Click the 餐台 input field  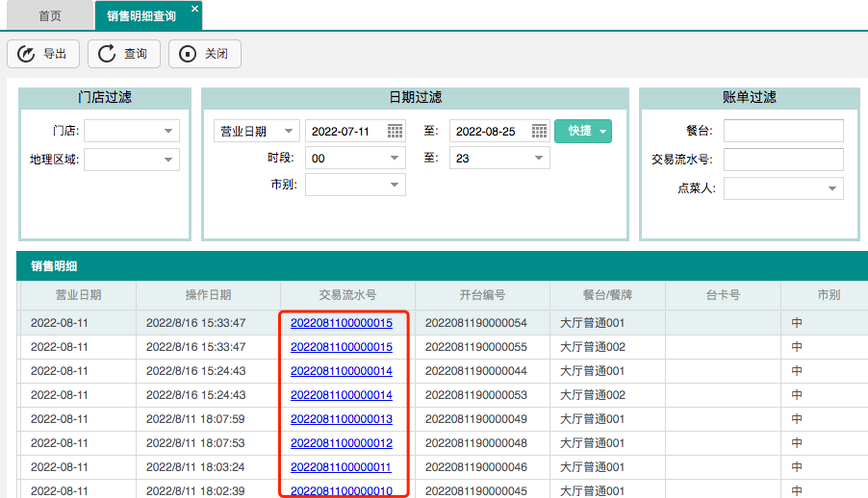783,131
